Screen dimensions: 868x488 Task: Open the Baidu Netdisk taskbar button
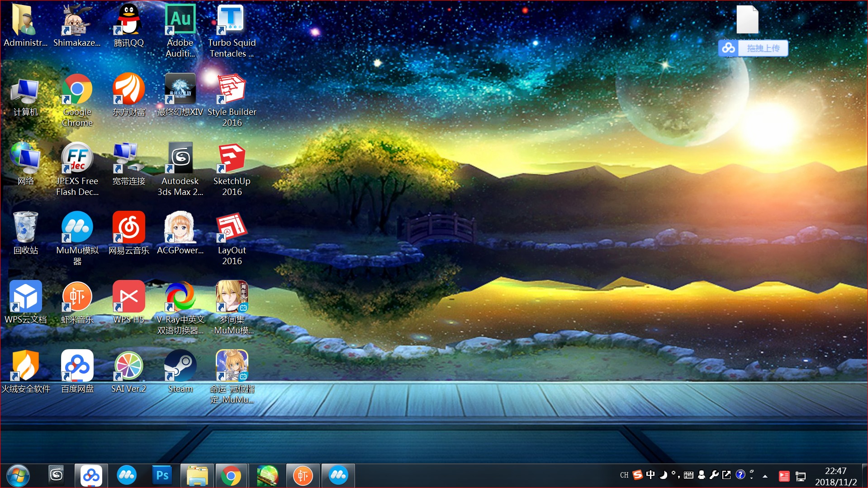[x=91, y=475]
